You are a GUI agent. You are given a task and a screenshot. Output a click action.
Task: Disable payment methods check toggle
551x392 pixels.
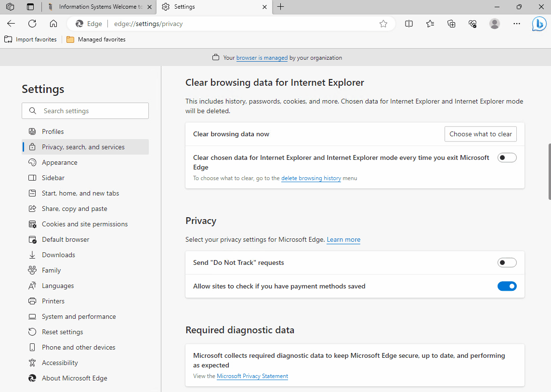pyautogui.click(x=507, y=286)
